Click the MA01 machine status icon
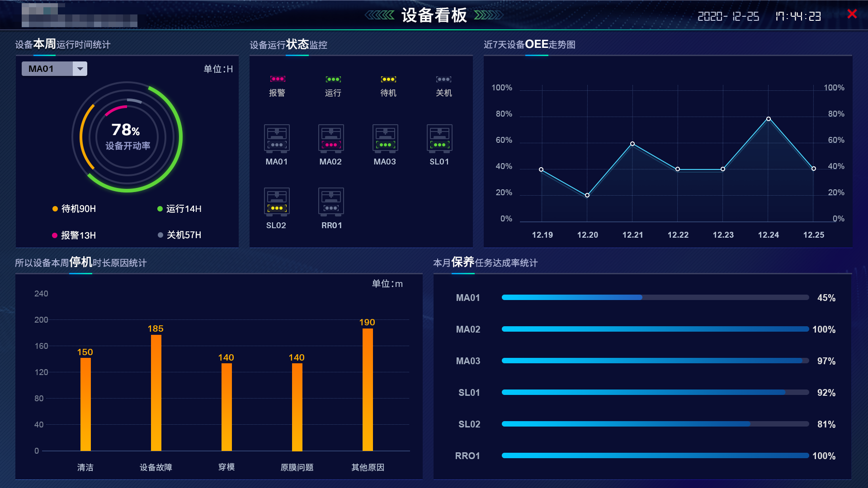The height and width of the screenshot is (488, 868). (x=277, y=138)
